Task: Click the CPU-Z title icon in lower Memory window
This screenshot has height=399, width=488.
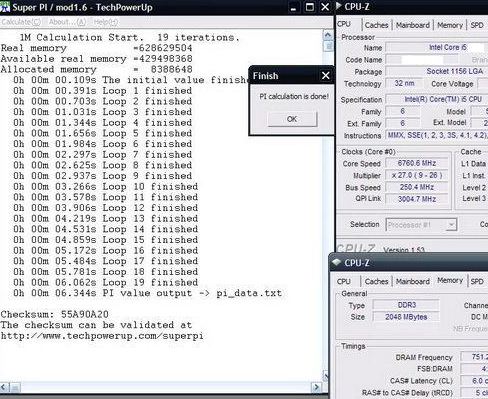Action: point(337,262)
